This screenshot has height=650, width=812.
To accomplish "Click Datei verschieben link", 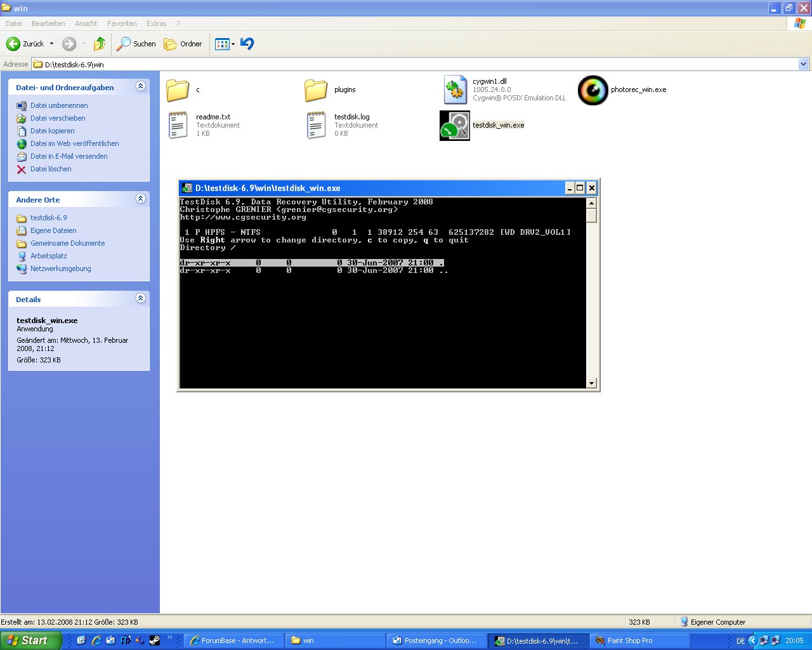I will pos(58,118).
